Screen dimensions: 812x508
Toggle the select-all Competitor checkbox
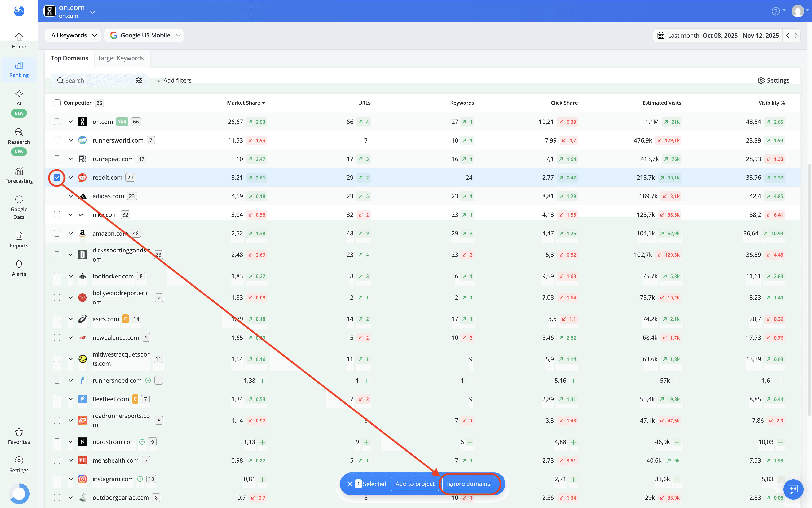pyautogui.click(x=57, y=103)
